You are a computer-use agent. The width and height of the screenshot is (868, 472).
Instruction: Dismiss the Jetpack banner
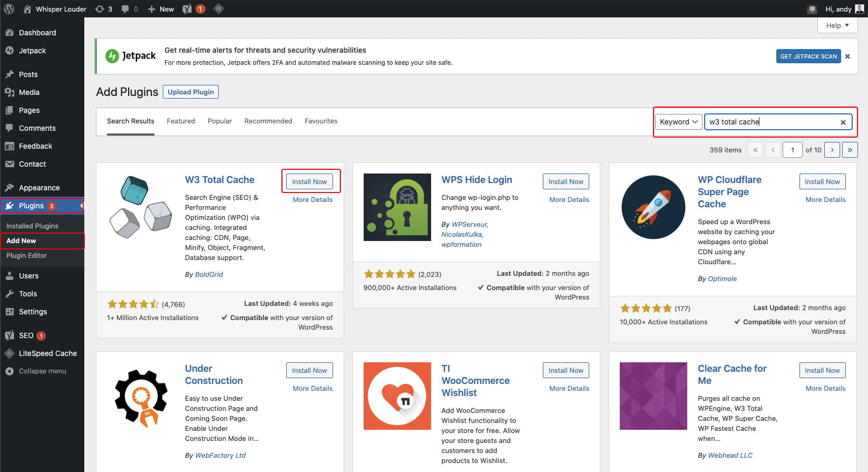point(847,56)
